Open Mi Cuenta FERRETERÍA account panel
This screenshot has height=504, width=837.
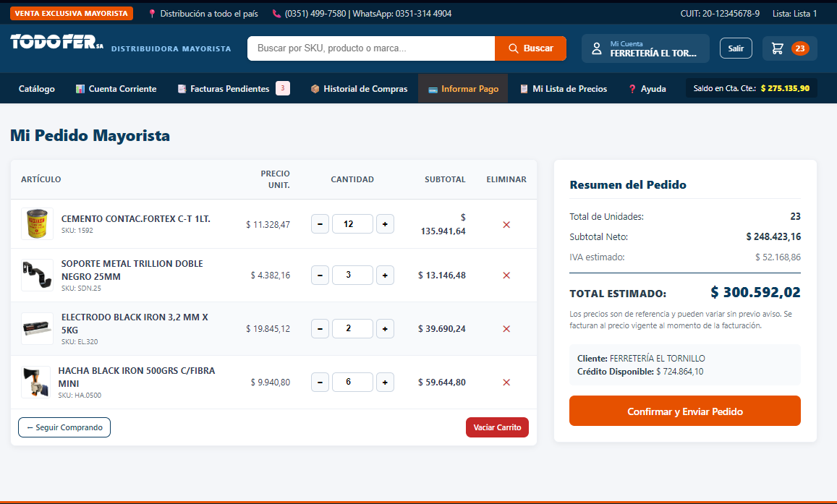click(645, 48)
